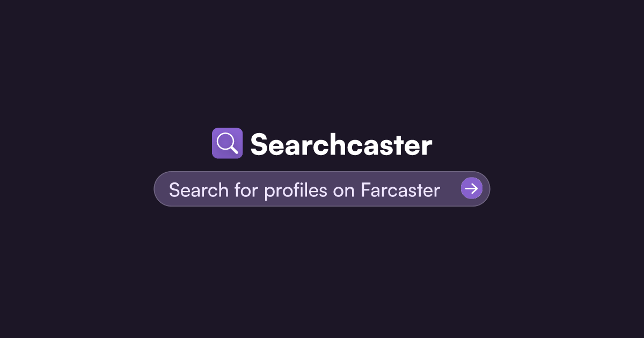Submit search with the purple arrow button
This screenshot has width=644, height=338.
472,188
